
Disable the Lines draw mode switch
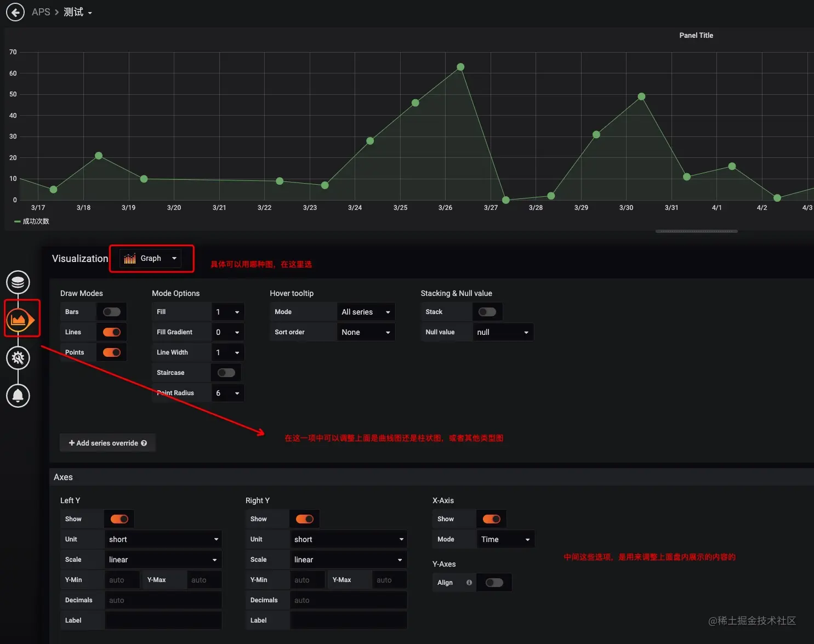pos(112,332)
